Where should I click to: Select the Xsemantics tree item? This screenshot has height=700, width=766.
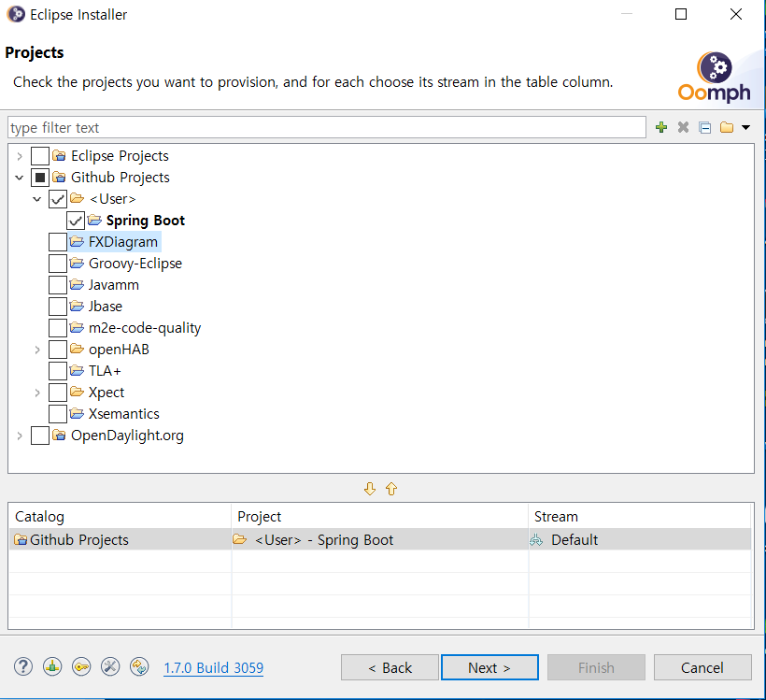pos(123,414)
